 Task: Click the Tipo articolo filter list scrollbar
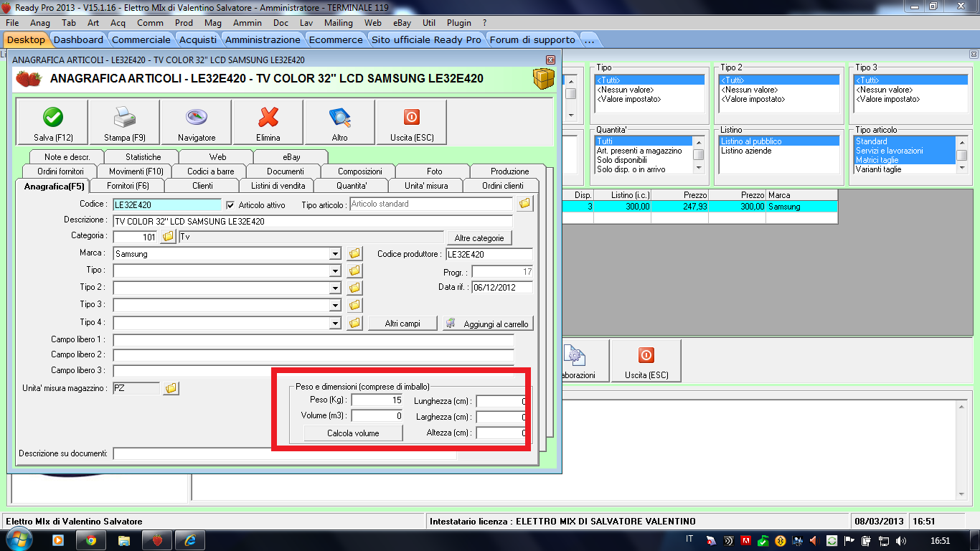click(962, 154)
